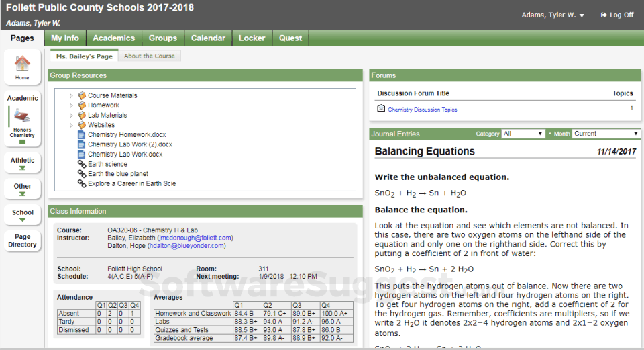Screen dimensions: 644x350
Task: Click the Course Materials folder icon
Action: click(x=82, y=96)
